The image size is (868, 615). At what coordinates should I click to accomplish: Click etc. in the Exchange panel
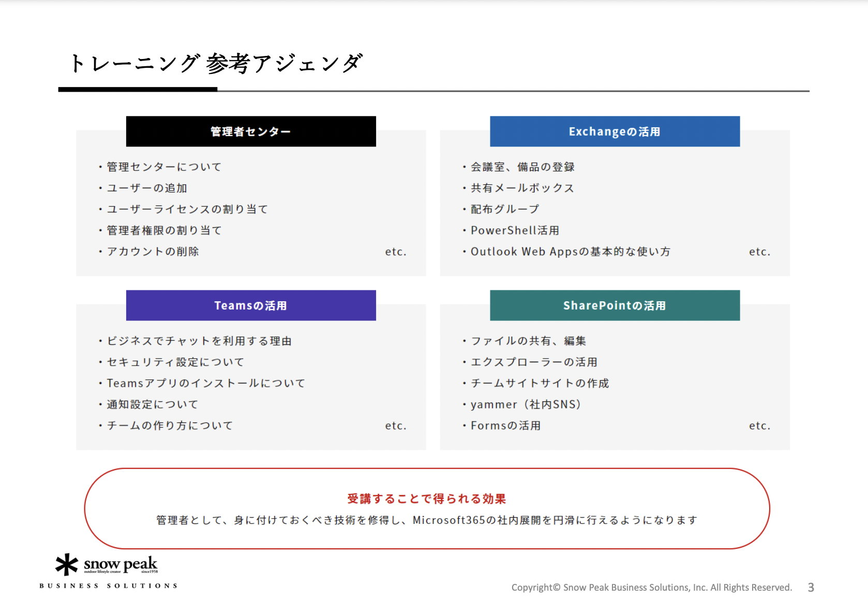[760, 252]
